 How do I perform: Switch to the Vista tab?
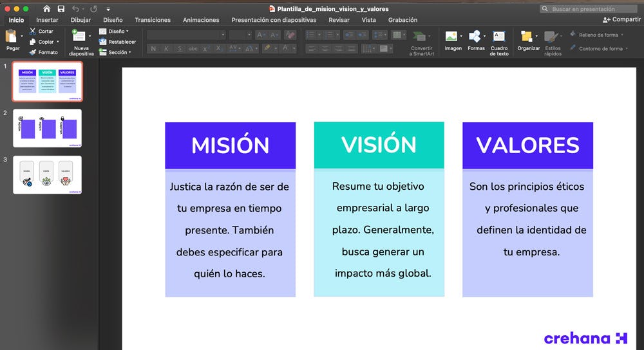tap(368, 20)
